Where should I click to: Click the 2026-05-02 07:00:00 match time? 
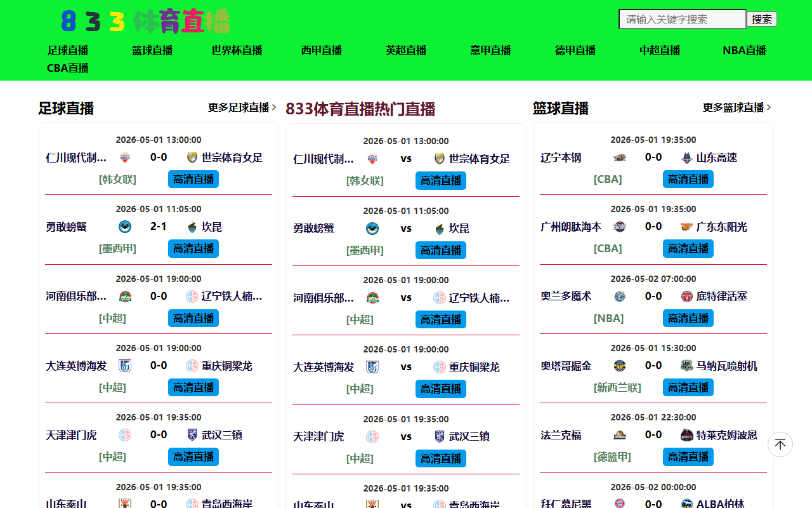coord(653,279)
